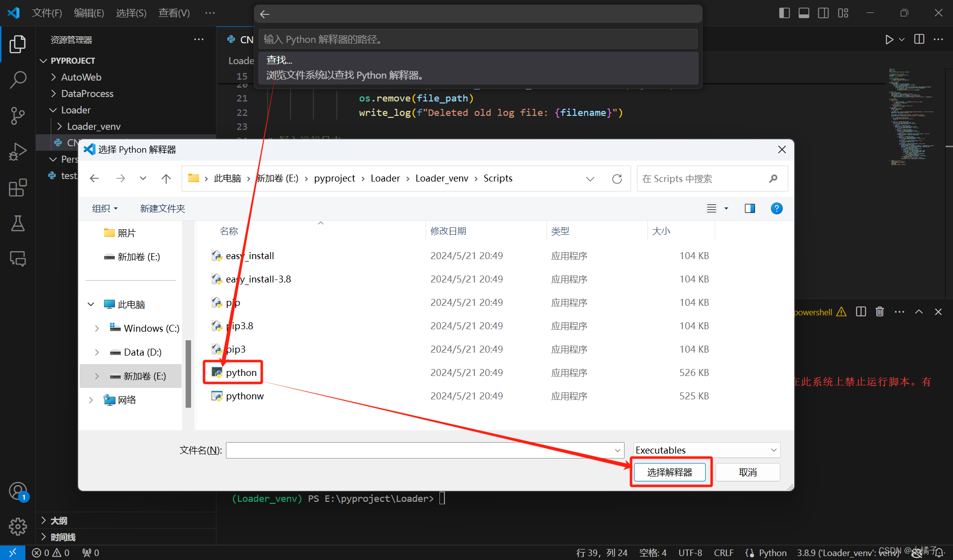Viewport: 953px width, 560px height.
Task: Click the 新建文件夹 button
Action: pos(162,208)
